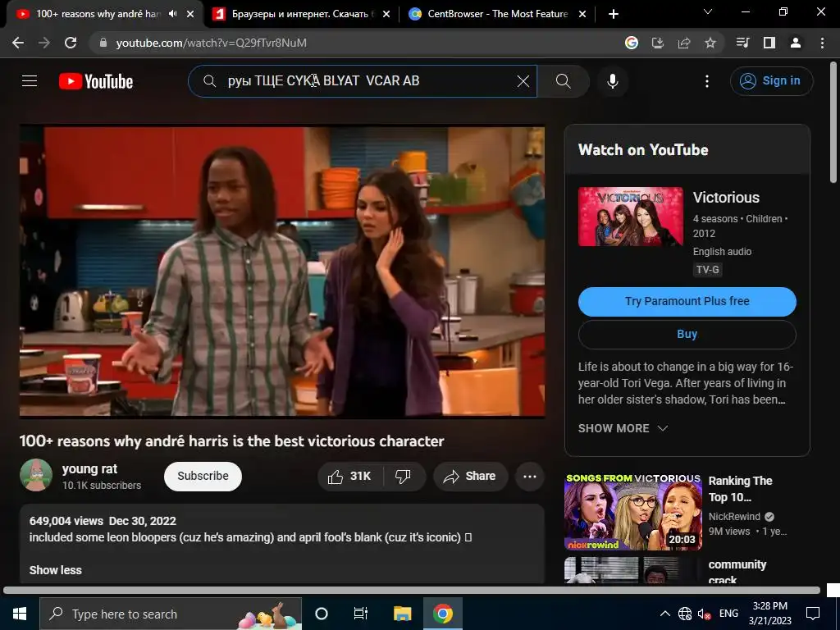Image resolution: width=840 pixels, height=630 pixels.
Task: Close the YouTube tab
Action: pos(190,14)
